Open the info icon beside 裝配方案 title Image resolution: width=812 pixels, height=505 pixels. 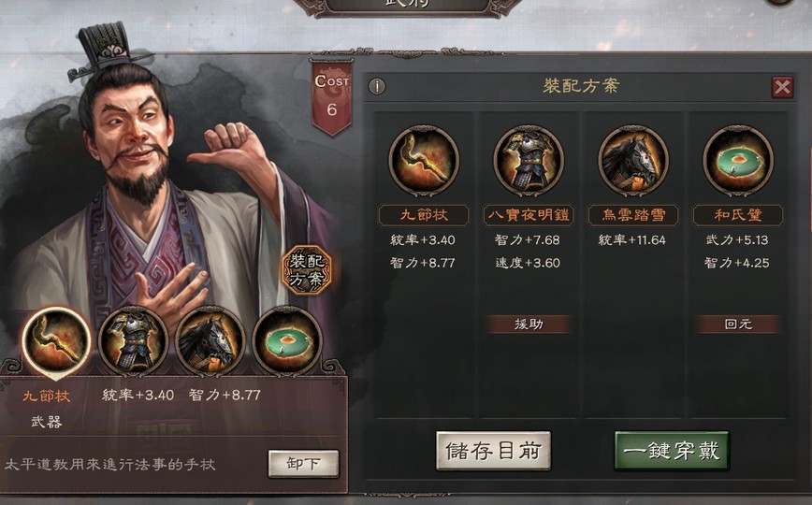point(377,86)
